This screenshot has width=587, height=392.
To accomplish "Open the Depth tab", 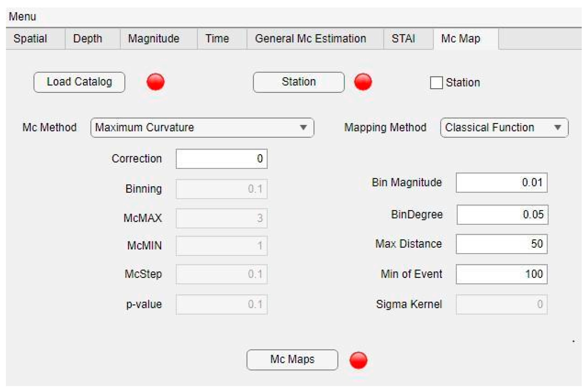I will (88, 39).
